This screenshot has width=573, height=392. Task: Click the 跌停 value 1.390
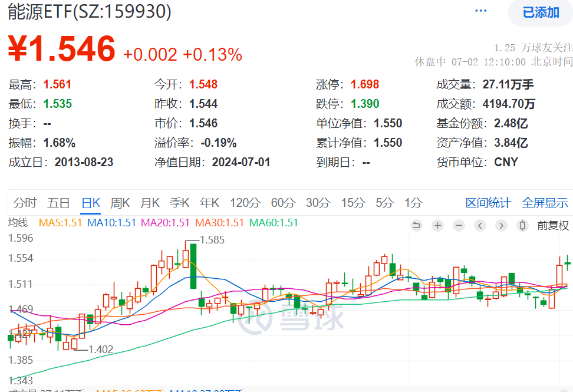coord(365,104)
